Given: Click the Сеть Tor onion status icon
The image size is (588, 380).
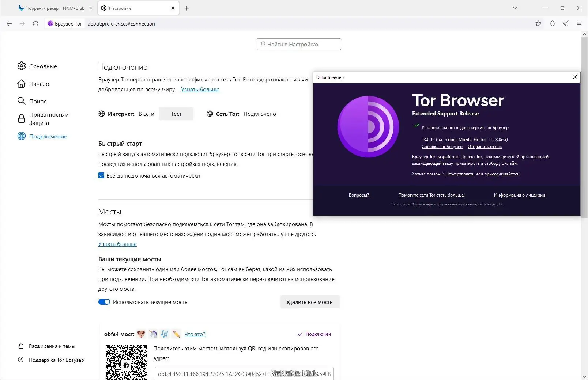Looking at the screenshot, I should point(210,114).
